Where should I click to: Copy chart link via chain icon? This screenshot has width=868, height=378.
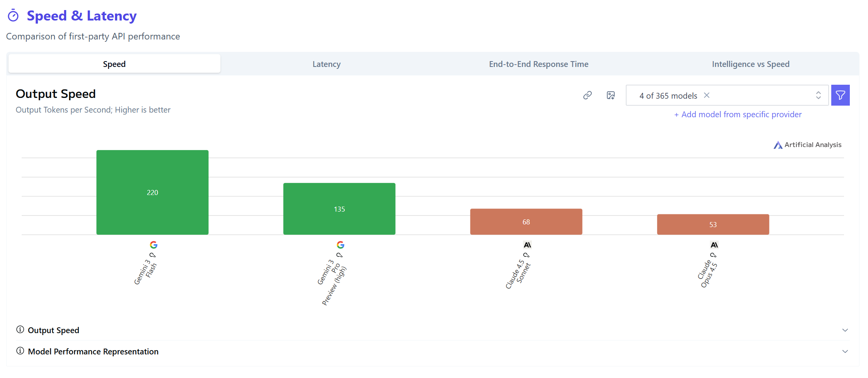(x=587, y=95)
